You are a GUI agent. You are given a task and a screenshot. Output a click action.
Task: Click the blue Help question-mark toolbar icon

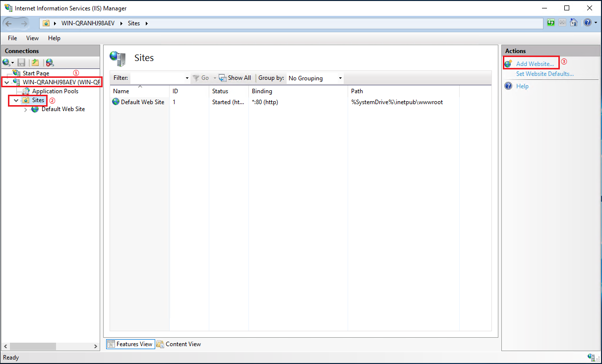click(587, 23)
